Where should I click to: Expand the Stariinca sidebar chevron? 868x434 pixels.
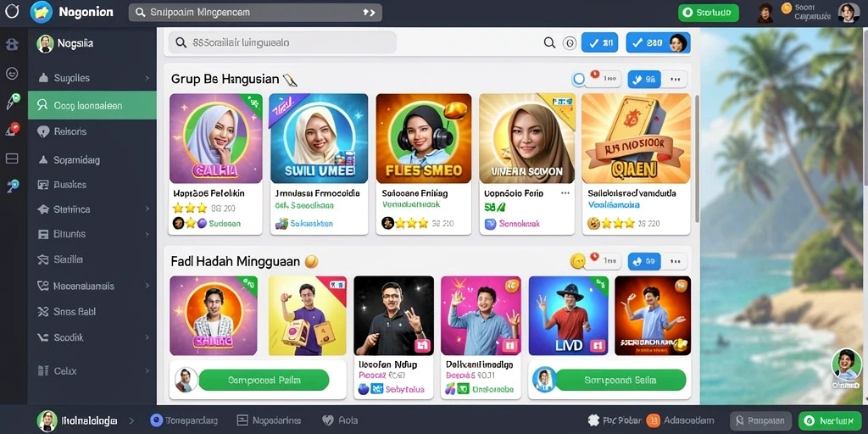tap(147, 209)
